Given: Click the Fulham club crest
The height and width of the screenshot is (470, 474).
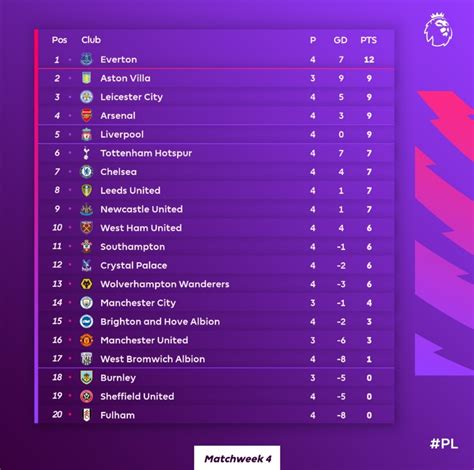Looking at the screenshot, I should pos(87,415).
